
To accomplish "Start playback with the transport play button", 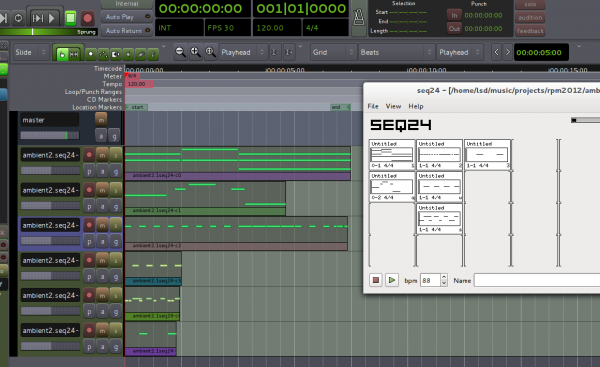I will coord(52,18).
